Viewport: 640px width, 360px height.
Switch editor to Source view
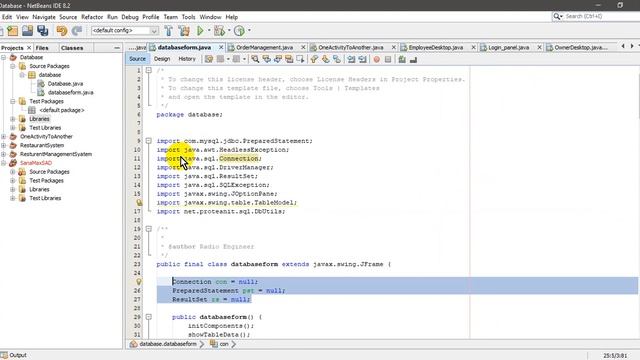(137, 59)
